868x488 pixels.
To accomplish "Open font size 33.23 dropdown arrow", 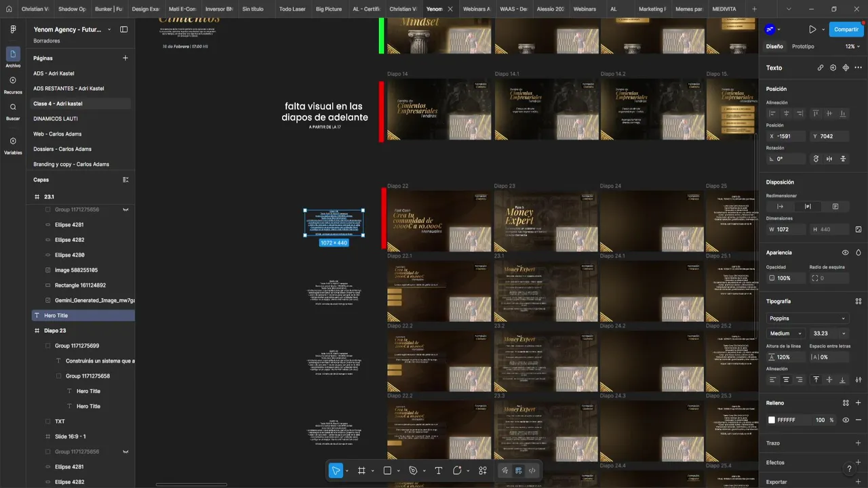I will [844, 333].
